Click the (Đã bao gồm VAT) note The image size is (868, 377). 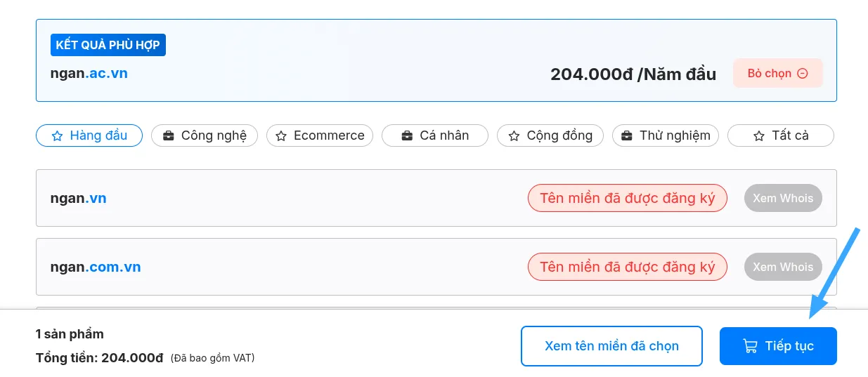tap(212, 358)
